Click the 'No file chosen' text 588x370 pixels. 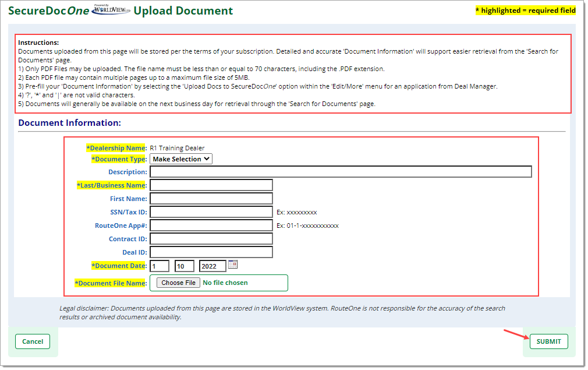225,283
